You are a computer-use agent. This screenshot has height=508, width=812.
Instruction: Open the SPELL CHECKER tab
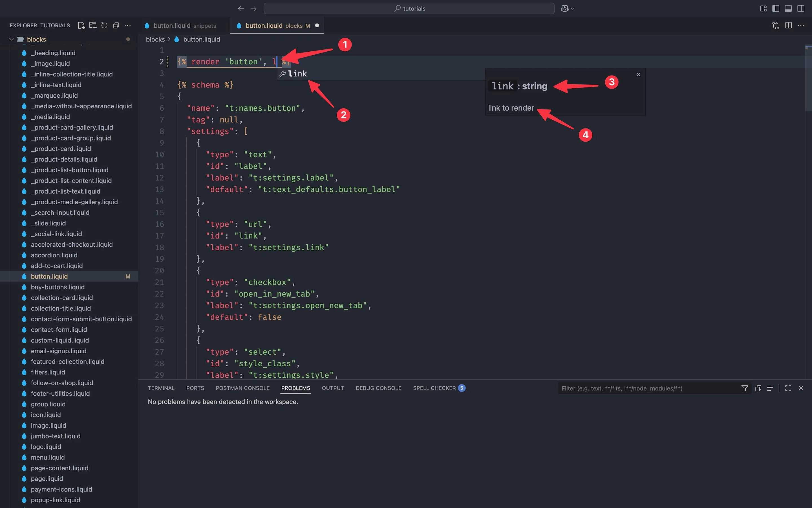coord(439,388)
